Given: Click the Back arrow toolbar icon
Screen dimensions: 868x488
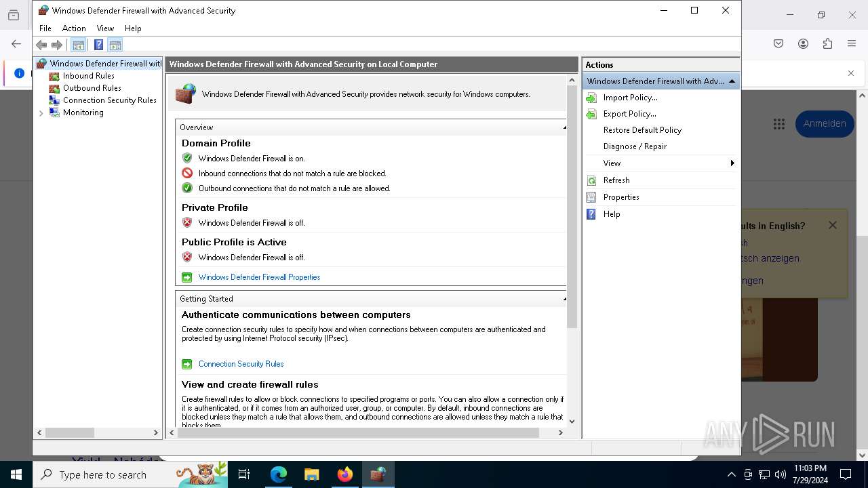Looking at the screenshot, I should (41, 45).
